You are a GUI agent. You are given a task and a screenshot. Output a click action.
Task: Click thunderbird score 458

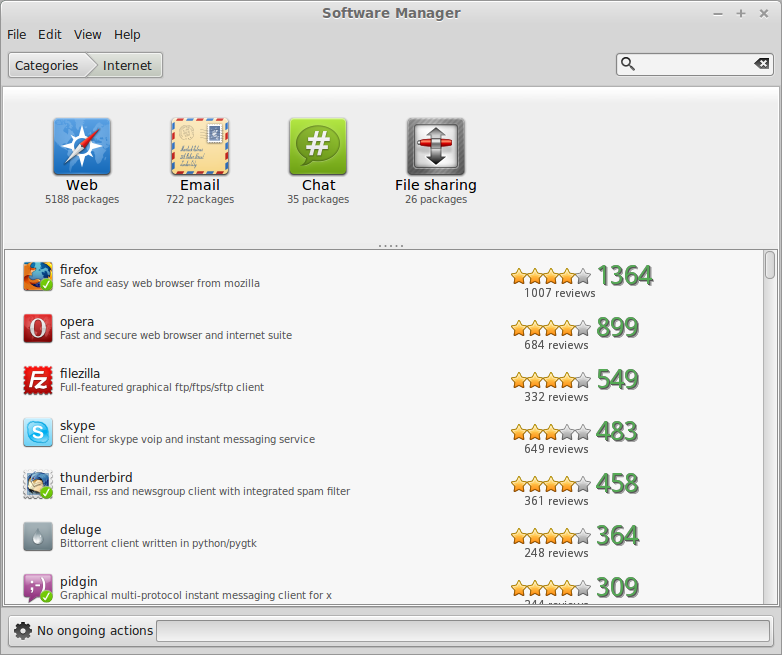point(617,484)
